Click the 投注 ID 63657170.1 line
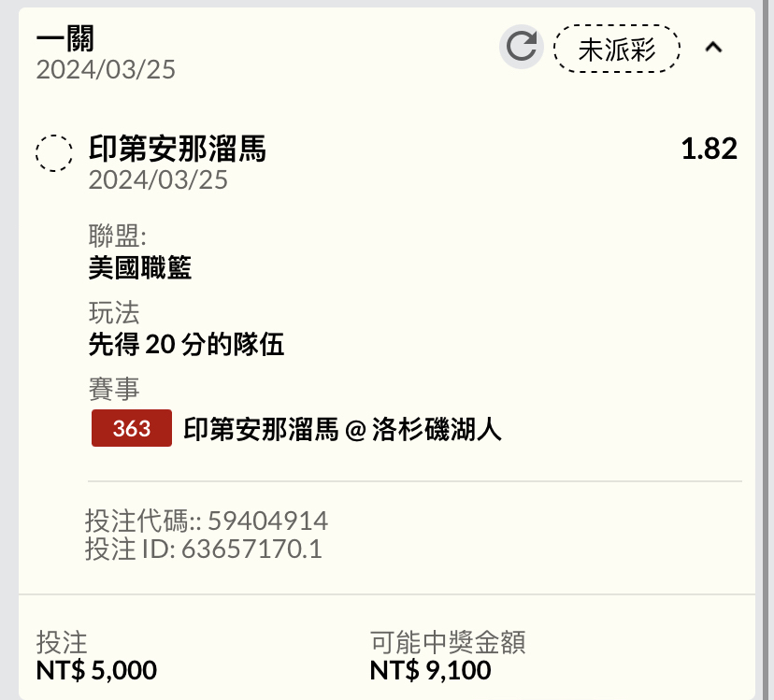The image size is (774, 700). (203, 549)
